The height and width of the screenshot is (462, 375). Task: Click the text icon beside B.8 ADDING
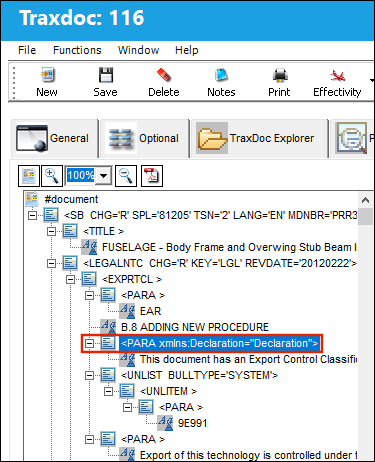coord(108,327)
